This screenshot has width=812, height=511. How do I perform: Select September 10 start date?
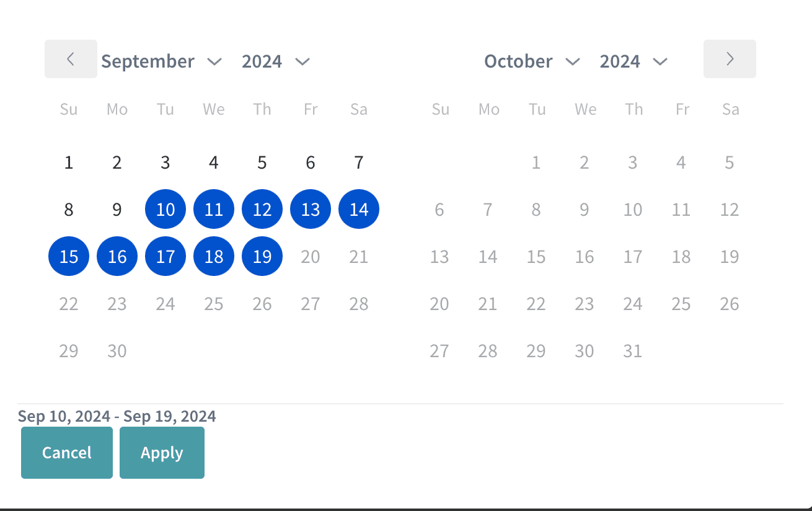point(165,210)
